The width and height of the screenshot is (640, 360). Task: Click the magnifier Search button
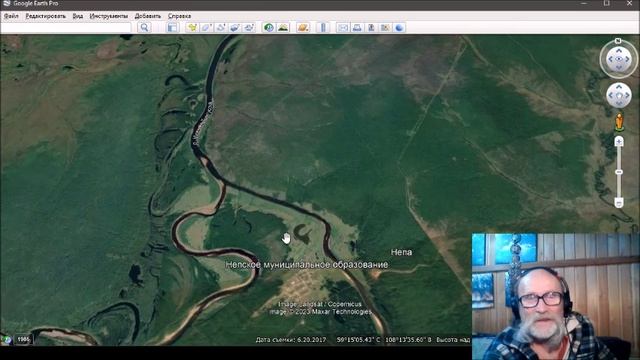pos(144,27)
